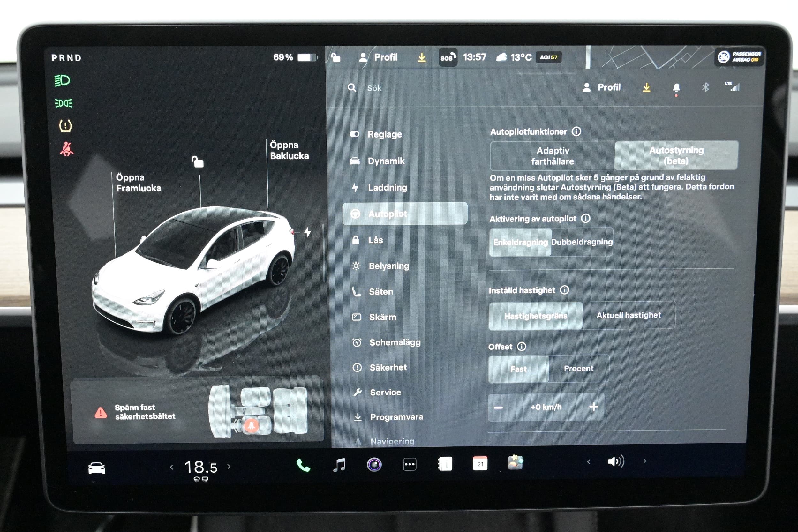Tap the LTE signal strength icon
This screenshot has width=798, height=532.
pyautogui.click(x=732, y=86)
